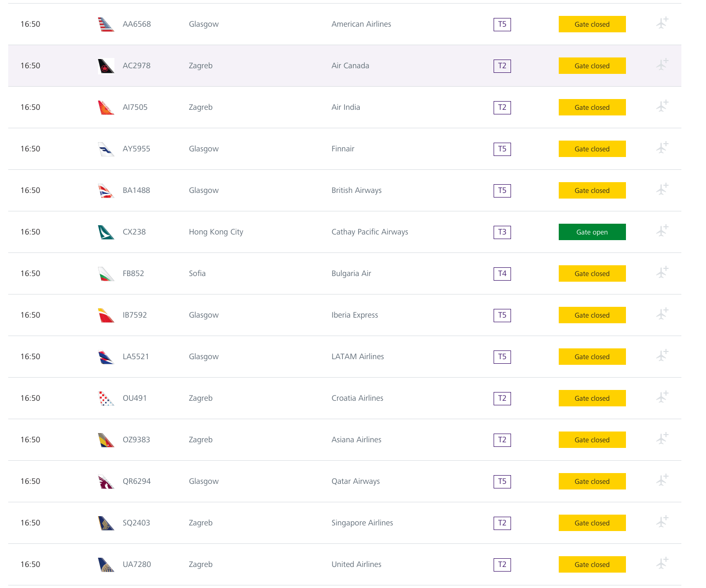
Task: Click the Croatia Airlines tail logo
Action: pos(106,398)
